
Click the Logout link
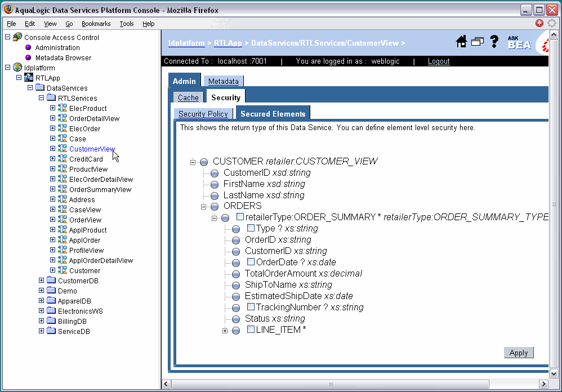(439, 61)
